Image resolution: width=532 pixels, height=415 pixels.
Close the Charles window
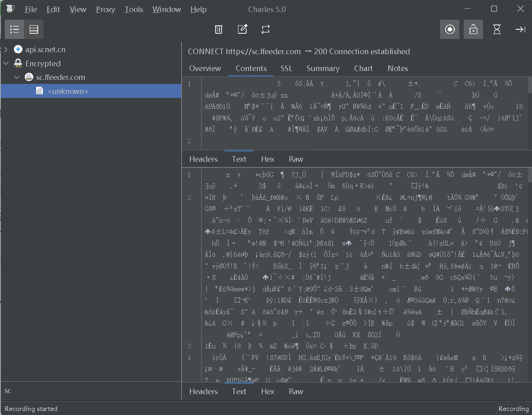pyautogui.click(x=520, y=8)
